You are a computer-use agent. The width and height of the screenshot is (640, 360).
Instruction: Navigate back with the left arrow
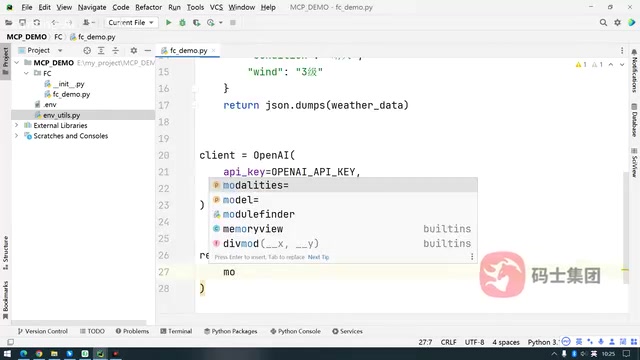pos(55,22)
